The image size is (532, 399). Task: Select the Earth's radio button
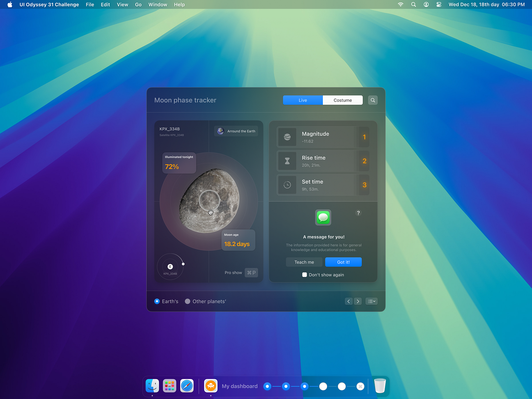point(157,301)
